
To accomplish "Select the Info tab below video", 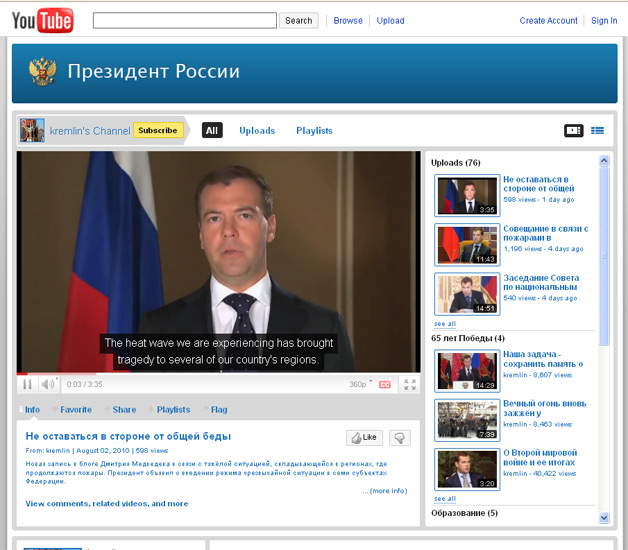I will click(x=32, y=409).
